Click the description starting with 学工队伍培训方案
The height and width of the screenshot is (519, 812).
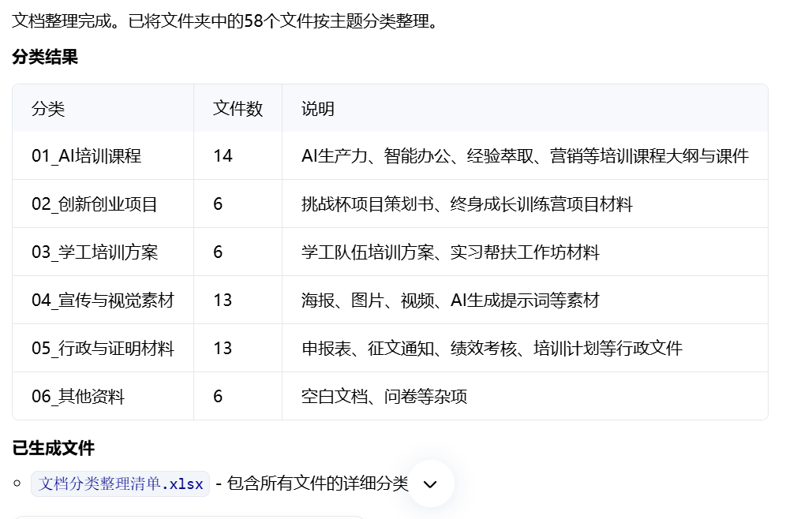pyautogui.click(x=451, y=252)
